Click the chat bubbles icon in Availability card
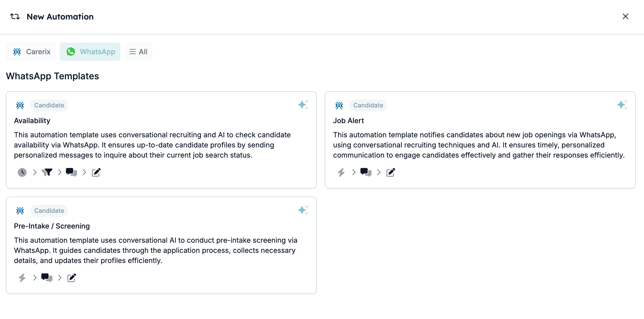Viewport: 644px width, 319px height. pyautogui.click(x=72, y=172)
